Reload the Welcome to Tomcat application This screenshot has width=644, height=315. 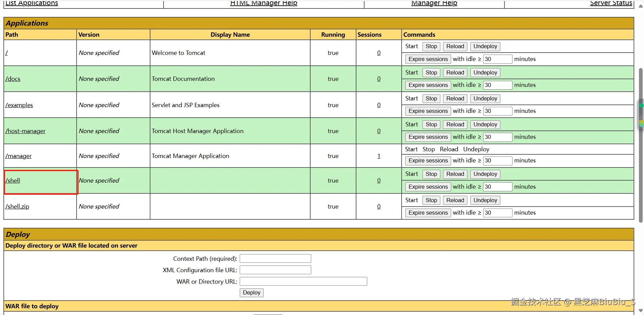point(455,46)
